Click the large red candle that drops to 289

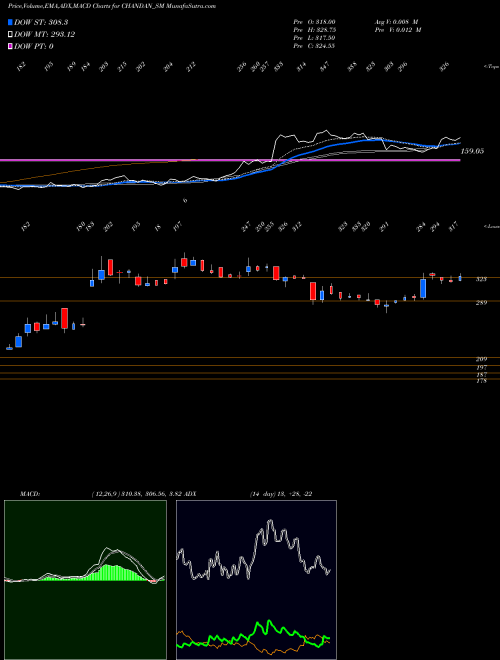[313, 291]
